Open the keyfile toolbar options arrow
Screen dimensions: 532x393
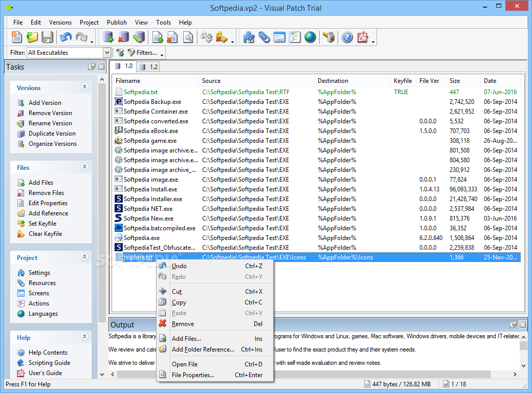click(232, 42)
